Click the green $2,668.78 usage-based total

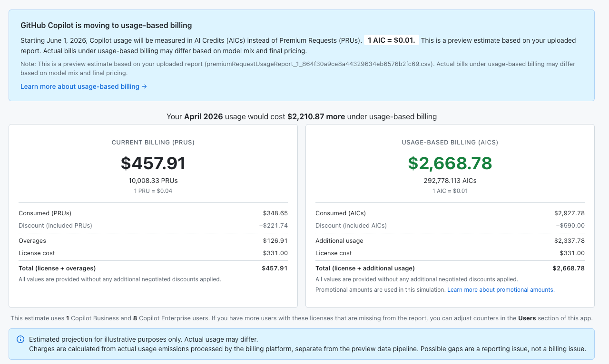click(450, 163)
